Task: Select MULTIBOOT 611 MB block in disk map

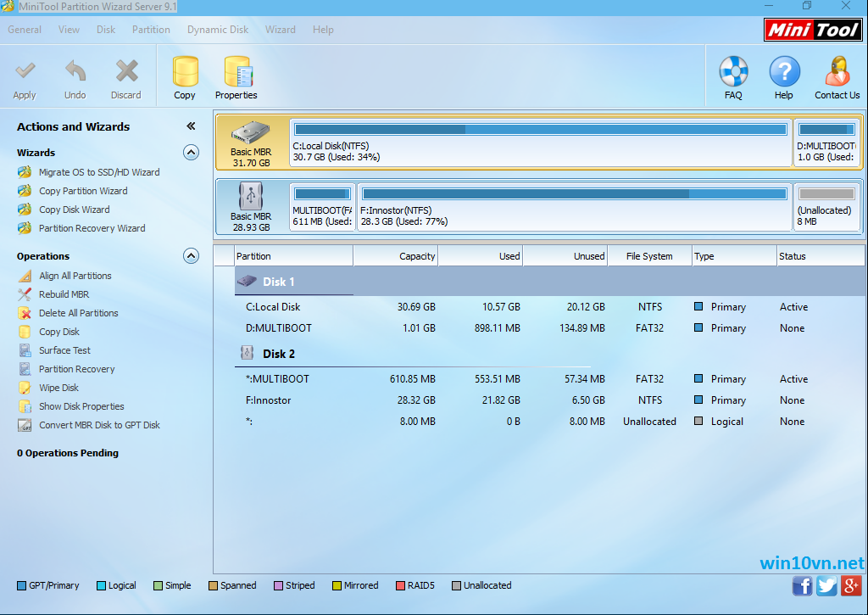Action: pyautogui.click(x=322, y=207)
